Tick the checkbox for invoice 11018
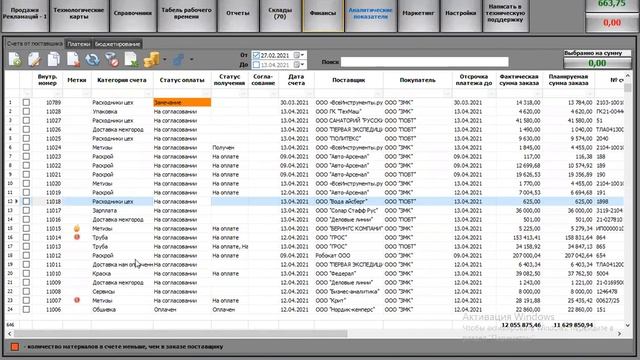640x360 pixels. point(26,201)
